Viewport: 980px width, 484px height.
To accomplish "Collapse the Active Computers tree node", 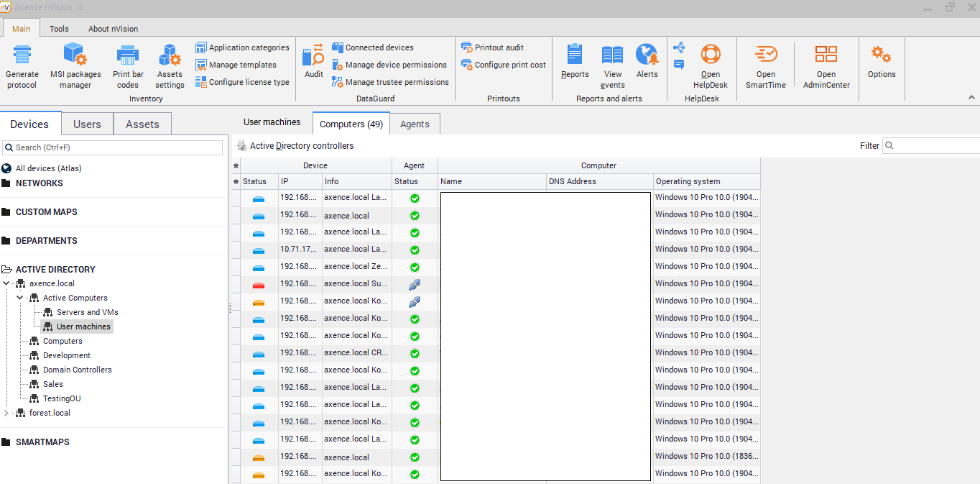I will coord(20,298).
